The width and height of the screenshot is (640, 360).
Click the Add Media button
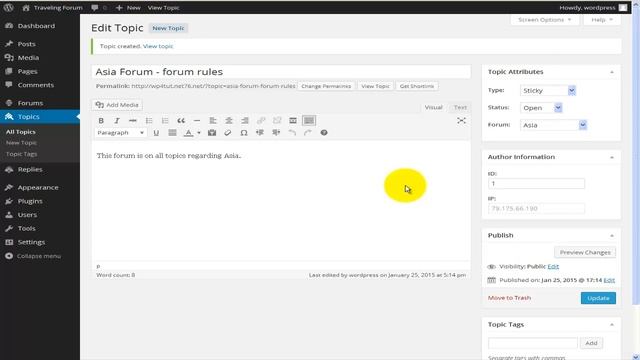click(117, 105)
